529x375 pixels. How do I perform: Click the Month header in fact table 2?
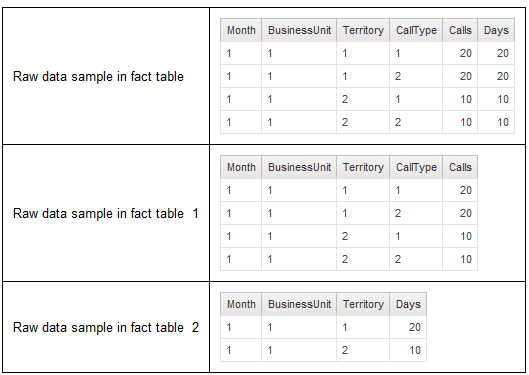pyautogui.click(x=241, y=304)
